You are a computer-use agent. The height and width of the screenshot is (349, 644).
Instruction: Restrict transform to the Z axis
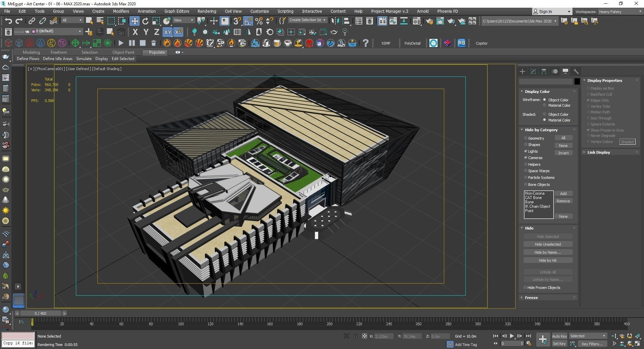coord(156,32)
